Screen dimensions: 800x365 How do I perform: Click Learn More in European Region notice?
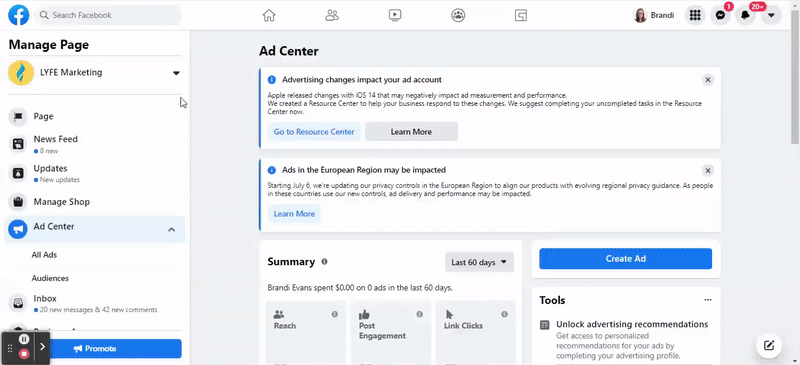point(294,214)
